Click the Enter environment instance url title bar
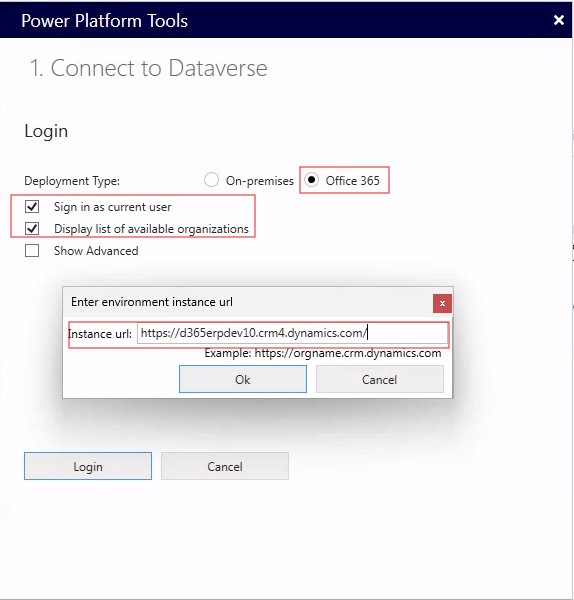 coord(248,302)
